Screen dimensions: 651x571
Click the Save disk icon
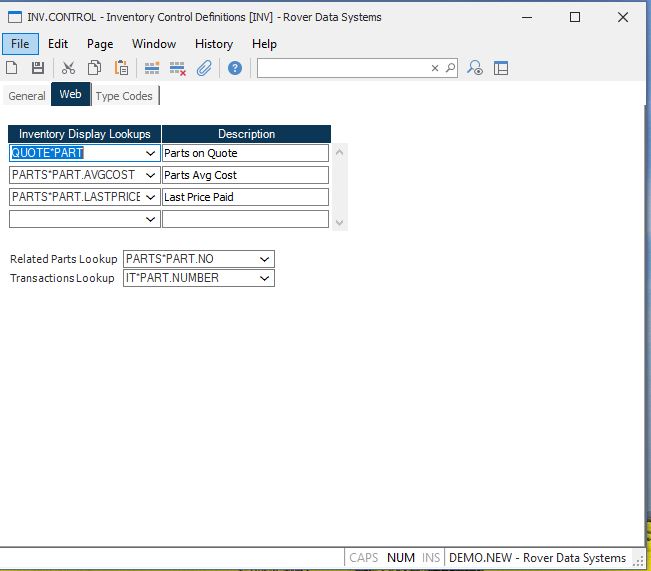click(38, 68)
